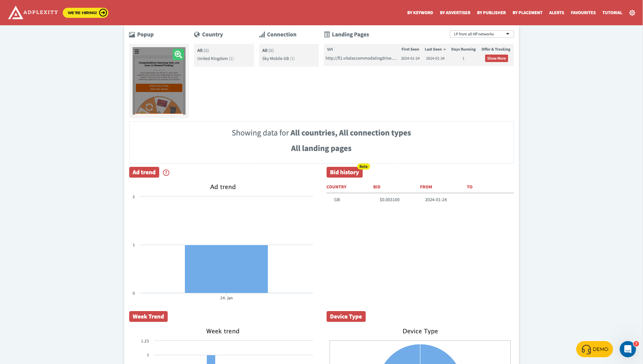The height and width of the screenshot is (364, 643).
Task: Open the By Keyword menu
Action: point(420,13)
